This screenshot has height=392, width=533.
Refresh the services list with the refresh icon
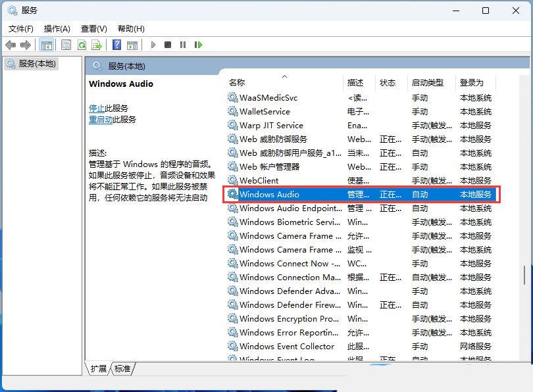(x=82, y=45)
